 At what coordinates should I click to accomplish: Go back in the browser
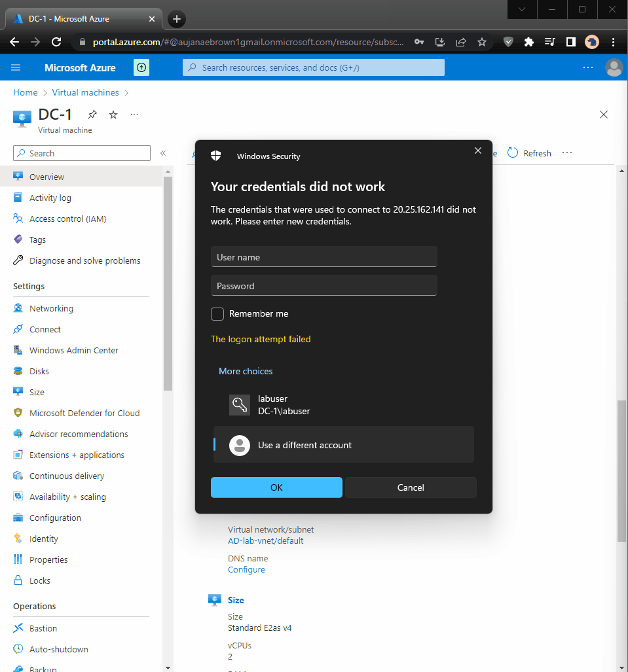[14, 42]
